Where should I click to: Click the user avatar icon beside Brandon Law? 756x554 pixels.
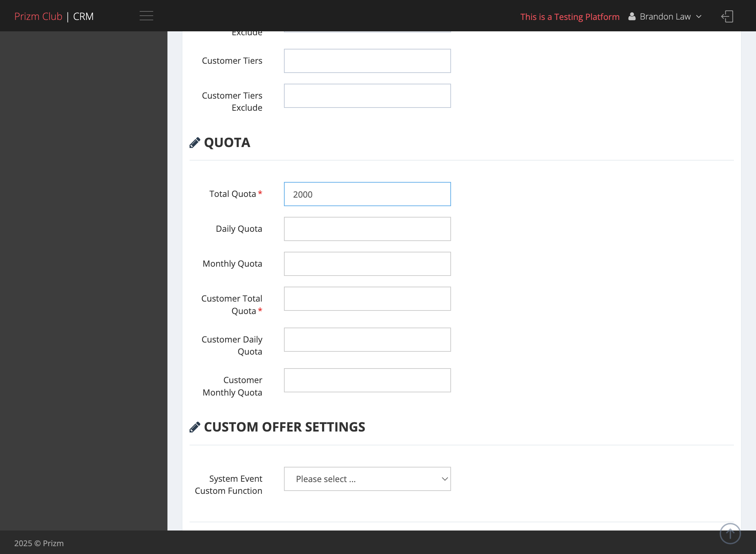coord(632,16)
